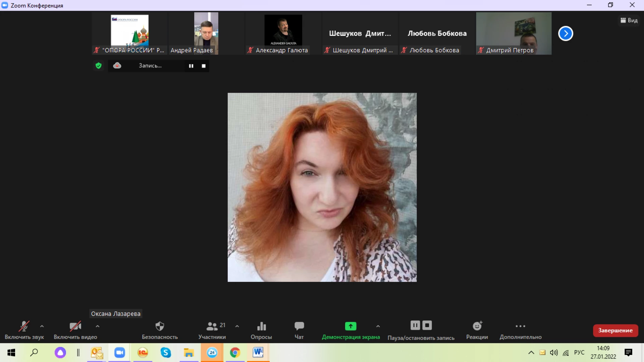The image size is (644, 362).
Task: Open Windows notification center
Action: coord(629,353)
